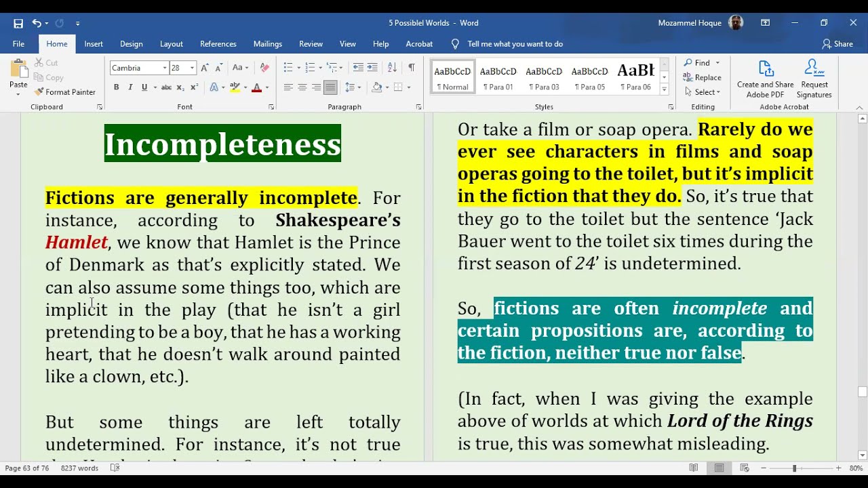The height and width of the screenshot is (488, 868).
Task: Switch to the Design tab
Action: pyautogui.click(x=132, y=43)
